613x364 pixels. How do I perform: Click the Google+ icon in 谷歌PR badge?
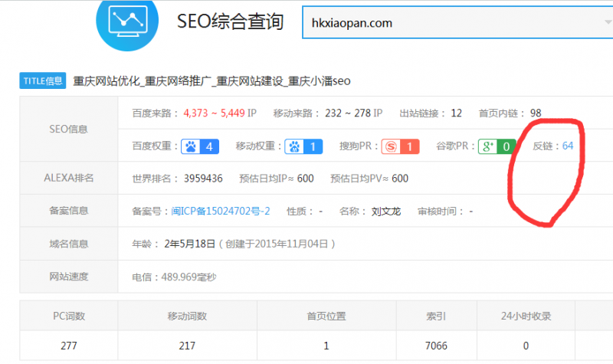pyautogui.click(x=487, y=146)
